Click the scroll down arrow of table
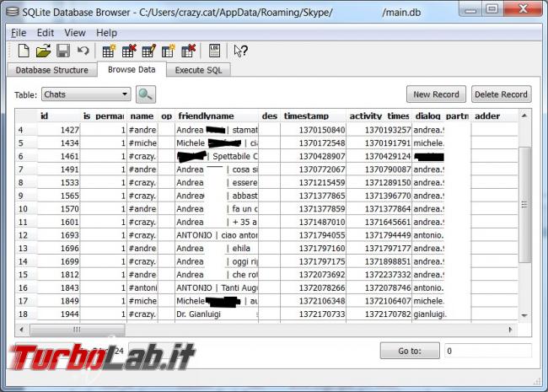The height and width of the screenshot is (392, 548). pos(524,315)
